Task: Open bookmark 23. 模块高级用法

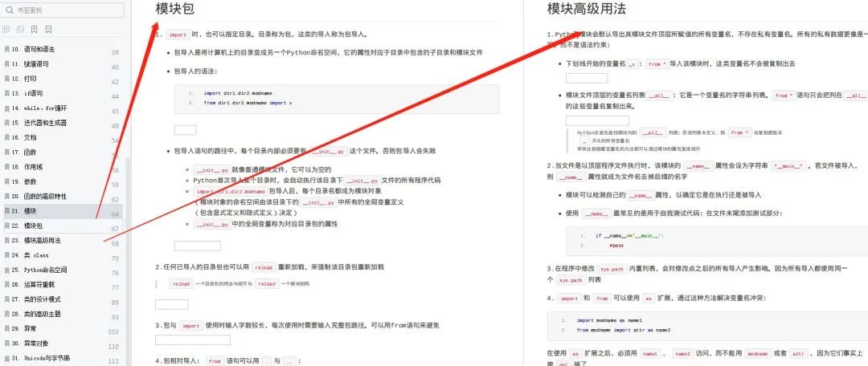Action: point(36,241)
